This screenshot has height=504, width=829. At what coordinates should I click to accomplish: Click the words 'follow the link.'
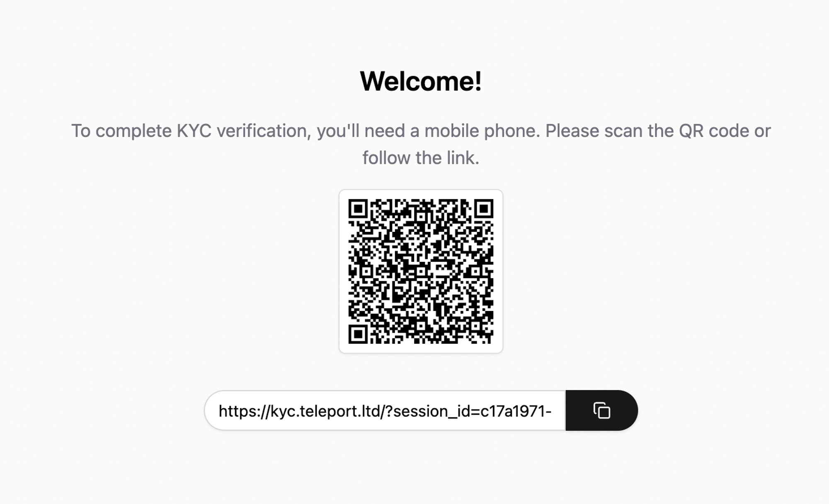pos(421,158)
